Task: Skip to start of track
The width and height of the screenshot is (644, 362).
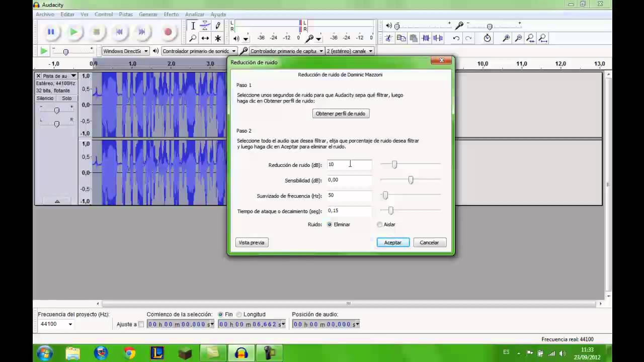Action: [x=119, y=32]
